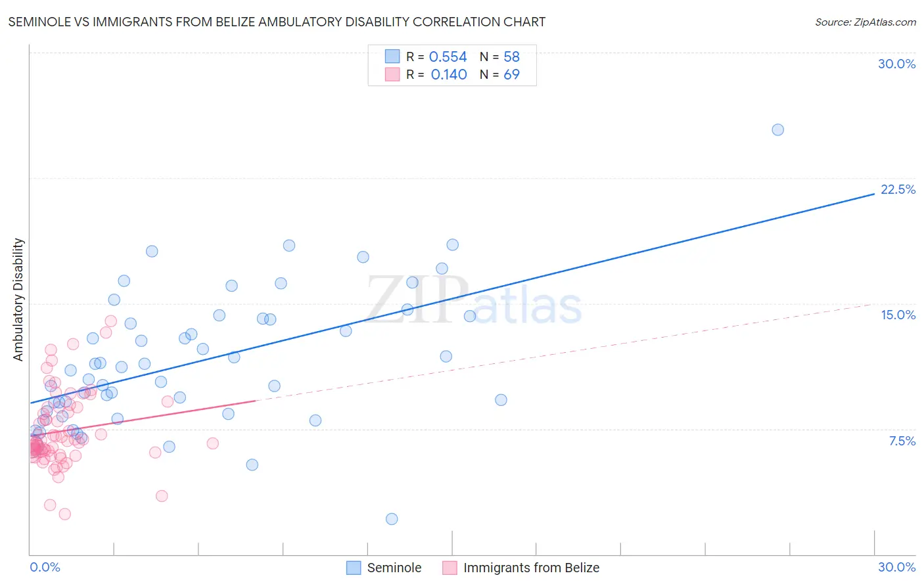Click the lowest blue data point near 2%

point(392,519)
